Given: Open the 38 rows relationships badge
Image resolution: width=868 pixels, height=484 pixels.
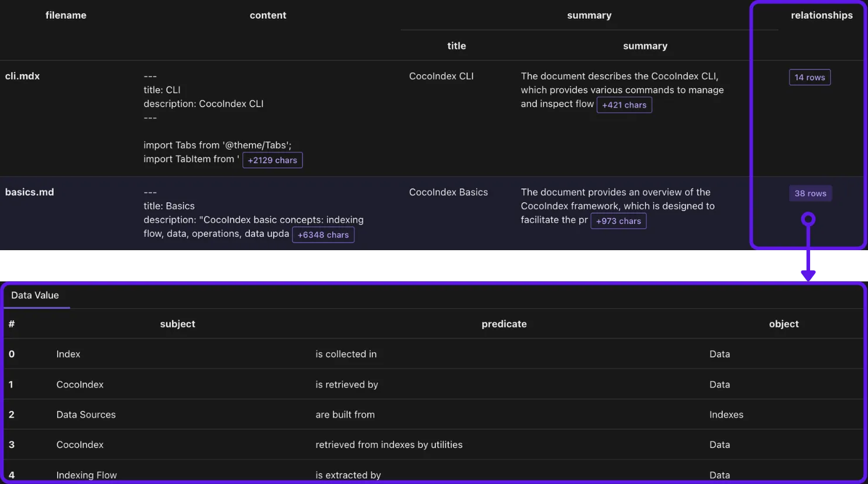Looking at the screenshot, I should point(810,193).
